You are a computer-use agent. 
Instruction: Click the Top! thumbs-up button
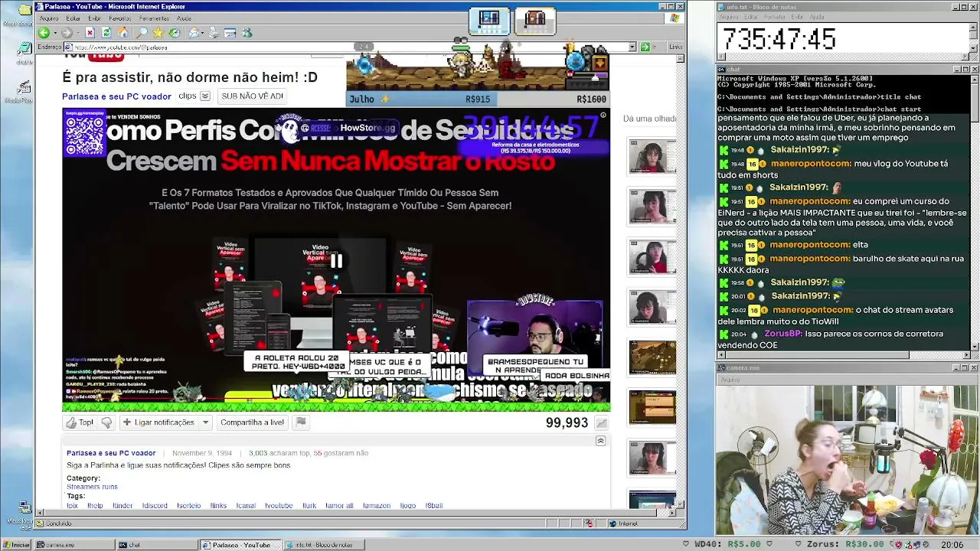(80, 422)
